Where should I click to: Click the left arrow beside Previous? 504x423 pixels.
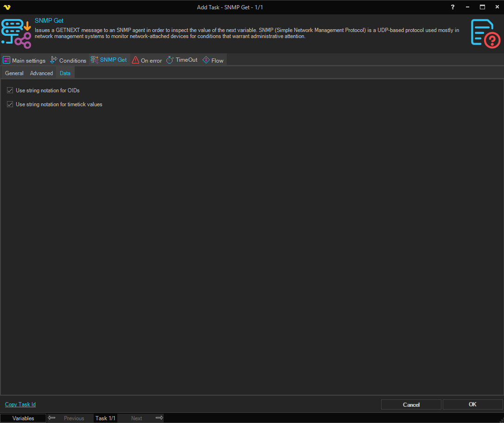[x=52, y=418]
